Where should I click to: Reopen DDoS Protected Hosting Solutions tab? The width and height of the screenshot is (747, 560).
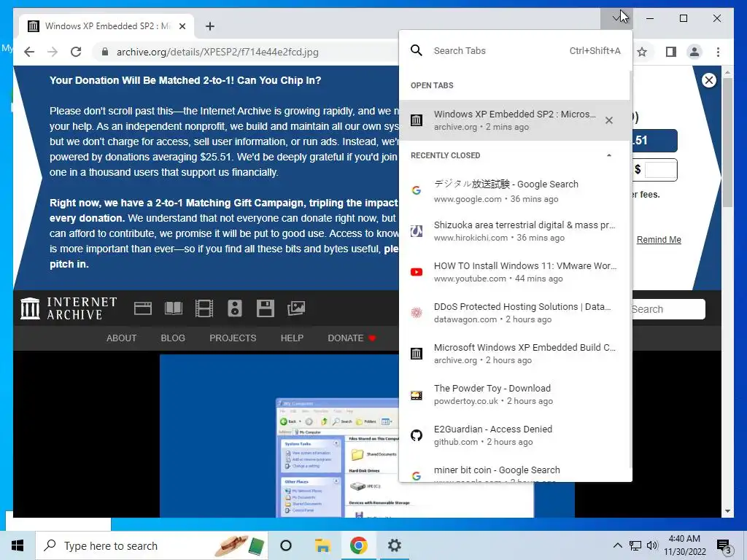[x=514, y=313]
